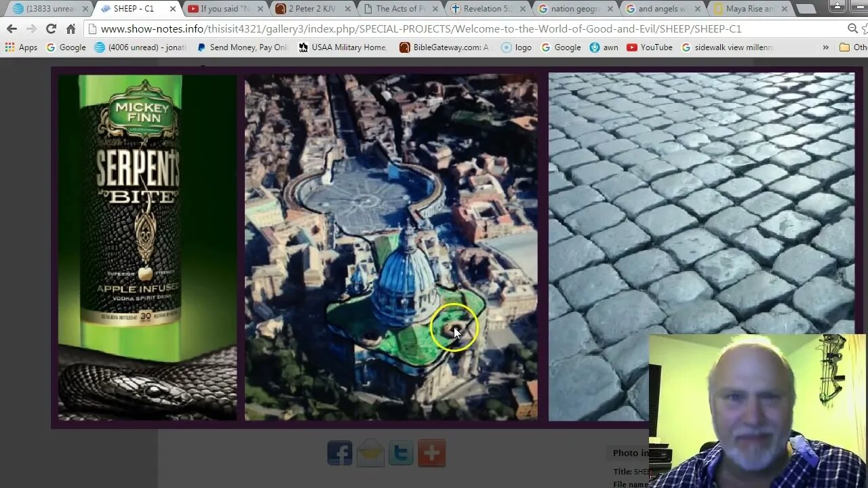The image size is (868, 488).
Task: Open the USAA Military Home bookmark
Action: 343,47
